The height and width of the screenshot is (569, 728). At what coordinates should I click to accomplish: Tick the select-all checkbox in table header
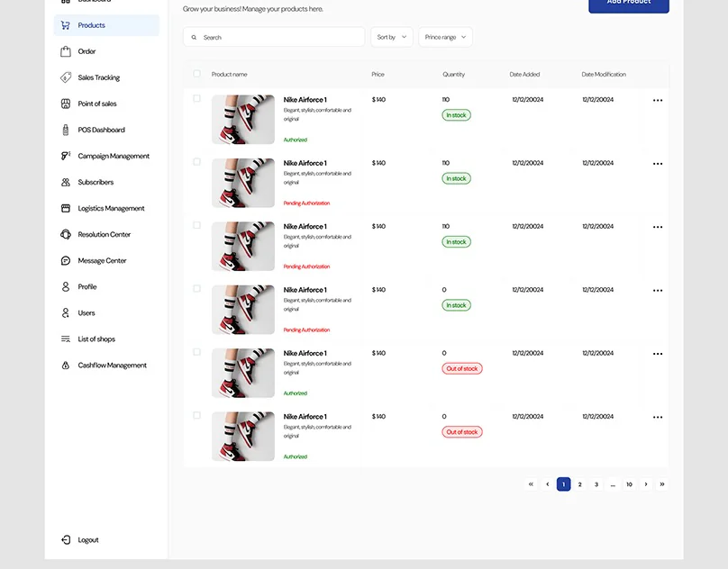tap(196, 73)
